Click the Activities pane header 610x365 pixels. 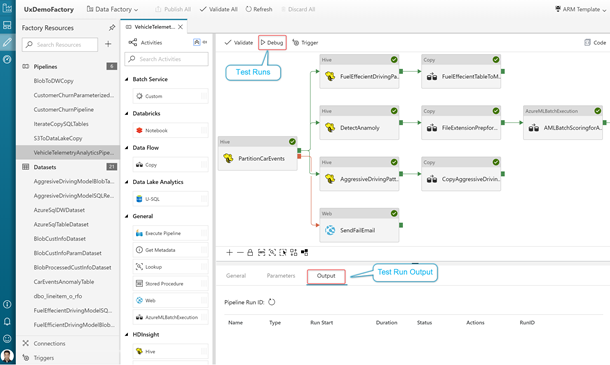(151, 42)
